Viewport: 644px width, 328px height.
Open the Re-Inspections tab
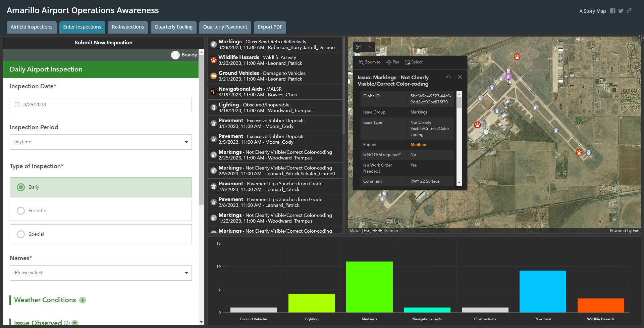(128, 27)
